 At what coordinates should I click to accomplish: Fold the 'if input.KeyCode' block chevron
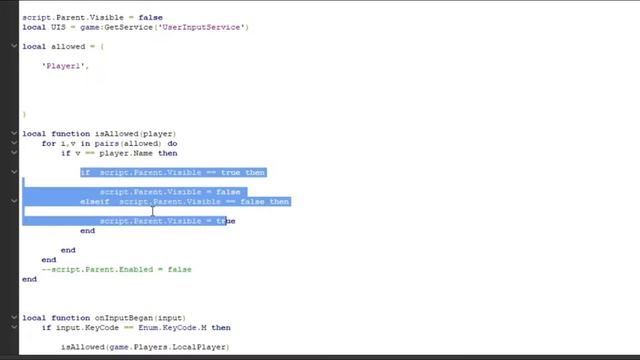coord(14,327)
